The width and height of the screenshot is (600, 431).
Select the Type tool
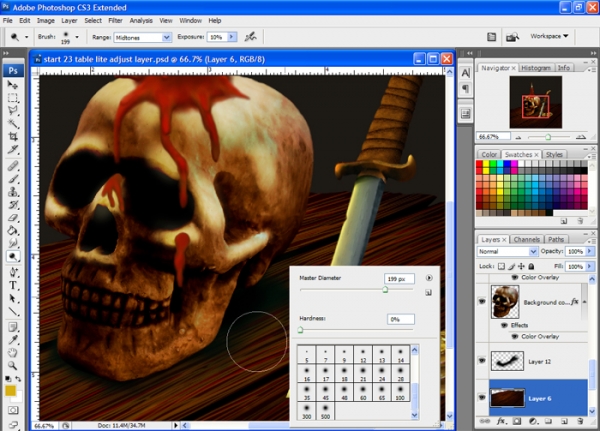(x=13, y=285)
